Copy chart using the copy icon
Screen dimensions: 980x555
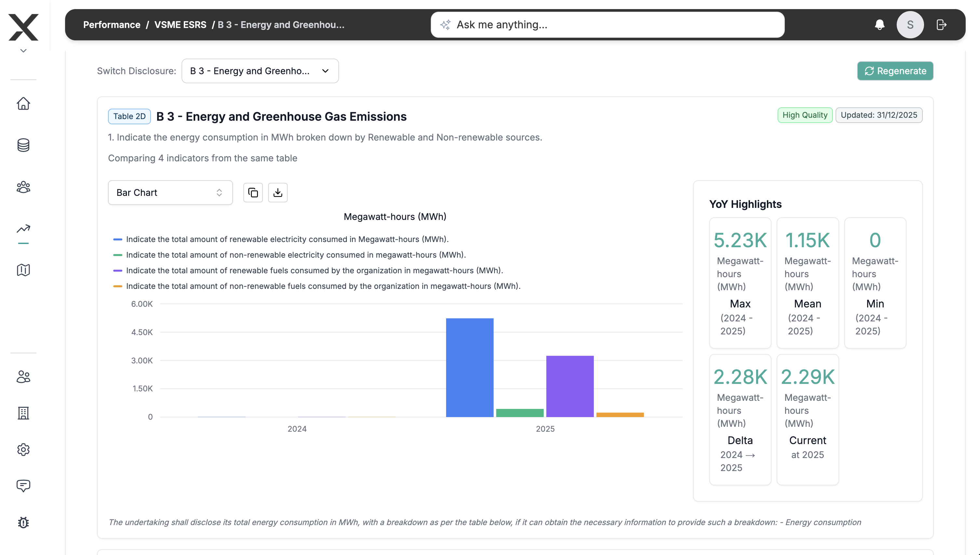pyautogui.click(x=253, y=193)
